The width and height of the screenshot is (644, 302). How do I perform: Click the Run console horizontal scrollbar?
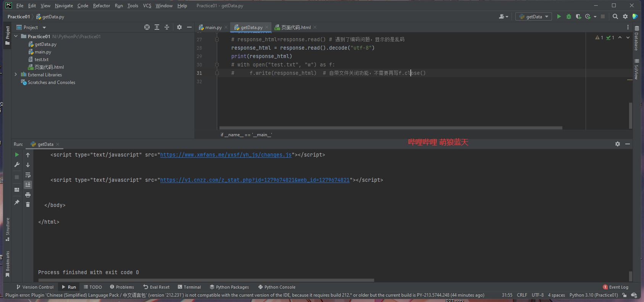(206, 280)
